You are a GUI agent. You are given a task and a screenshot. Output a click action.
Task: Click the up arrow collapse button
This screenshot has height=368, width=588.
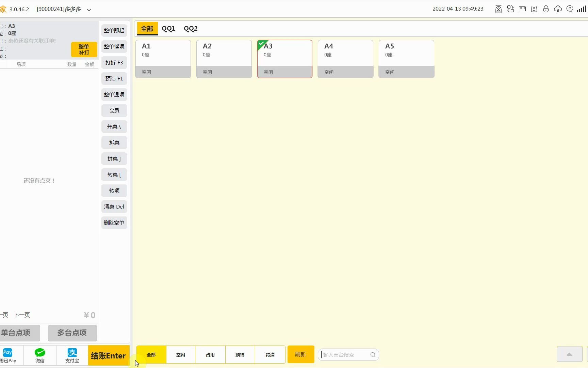tap(569, 354)
